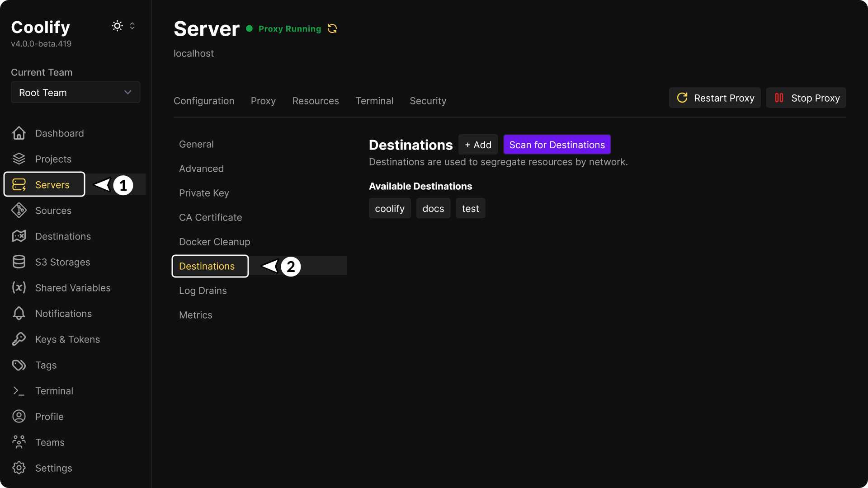This screenshot has width=868, height=488.
Task: Open the Log Drains section
Action: tap(203, 291)
